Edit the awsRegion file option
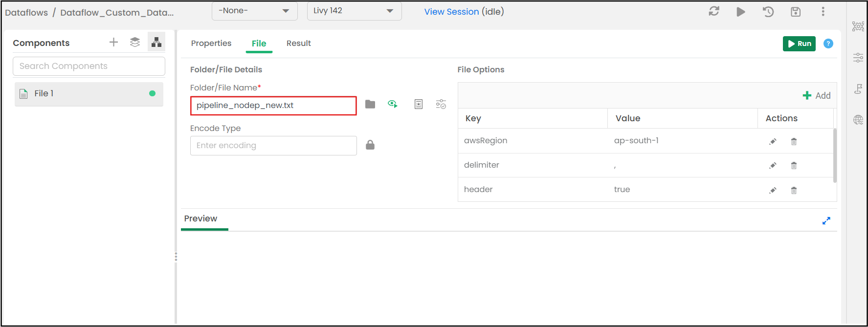Image resolution: width=868 pixels, height=327 pixels. click(x=773, y=141)
